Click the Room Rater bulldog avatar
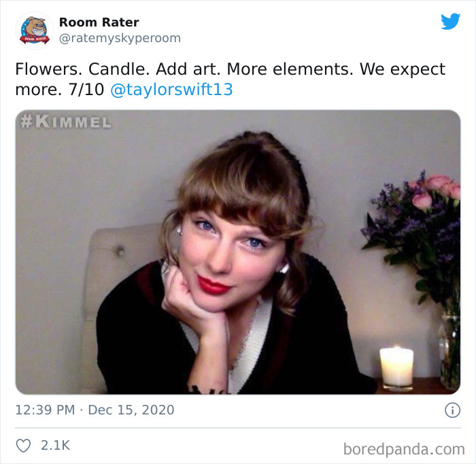Screen dimensions: 476x464 coord(35,31)
